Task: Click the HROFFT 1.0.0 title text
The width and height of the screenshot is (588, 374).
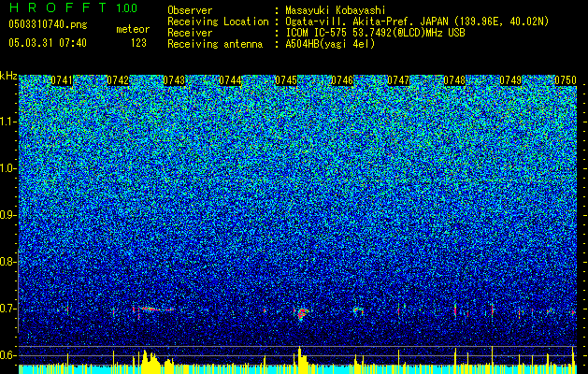Action: [73, 7]
